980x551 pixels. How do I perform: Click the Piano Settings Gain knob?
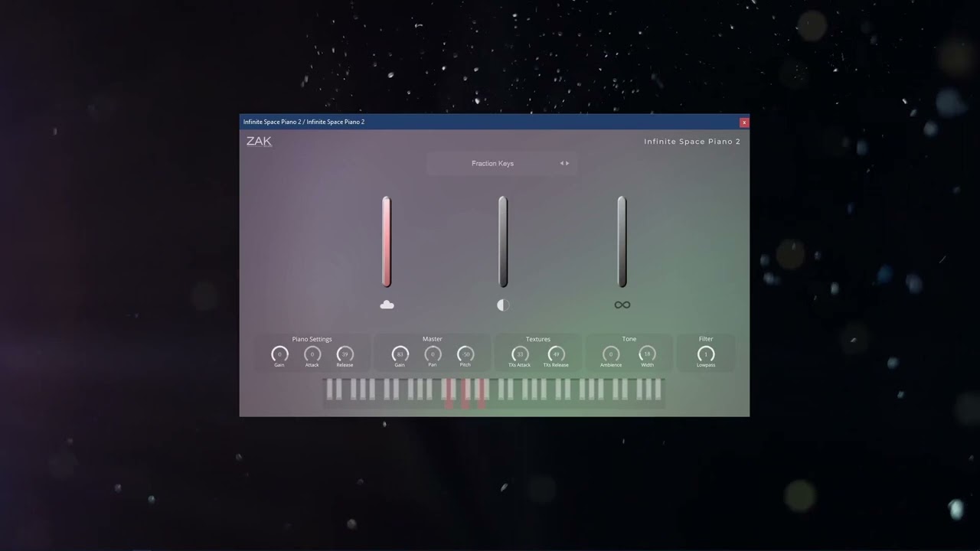click(x=279, y=354)
